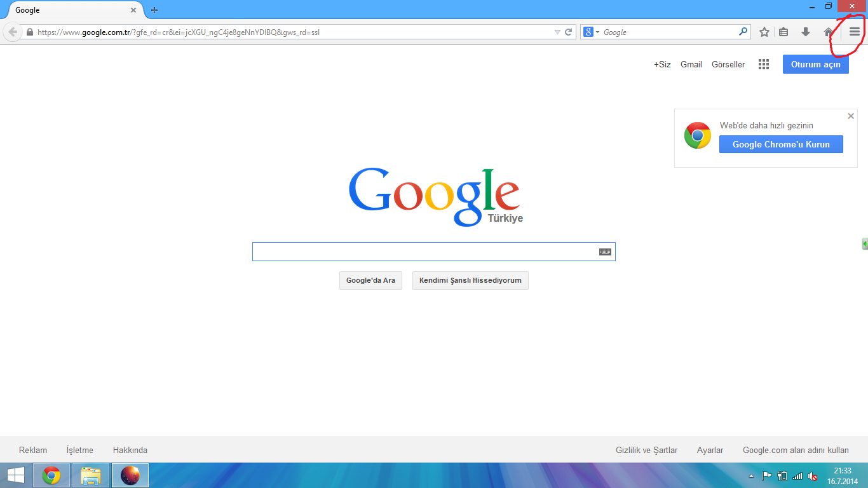Open a new tab with plus button
This screenshot has width=868, height=488.
(x=154, y=10)
